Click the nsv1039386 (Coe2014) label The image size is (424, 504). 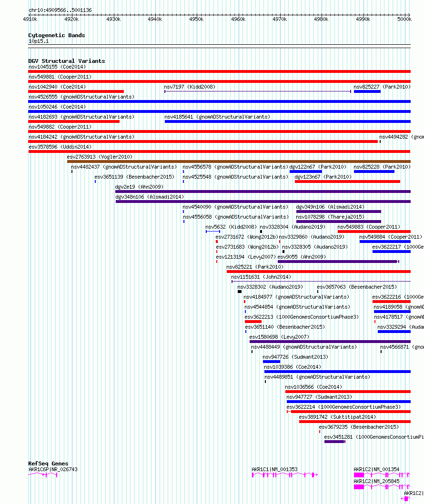click(293, 367)
